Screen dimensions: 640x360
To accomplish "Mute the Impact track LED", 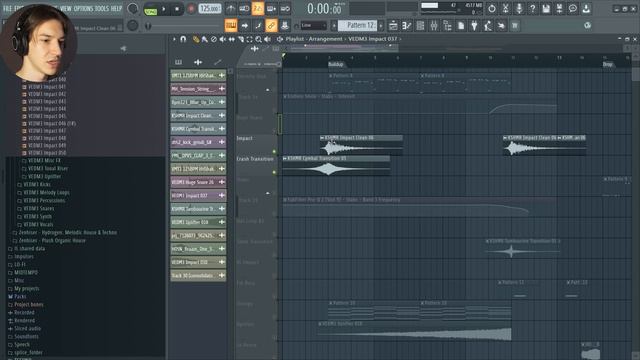I will click(274, 152).
